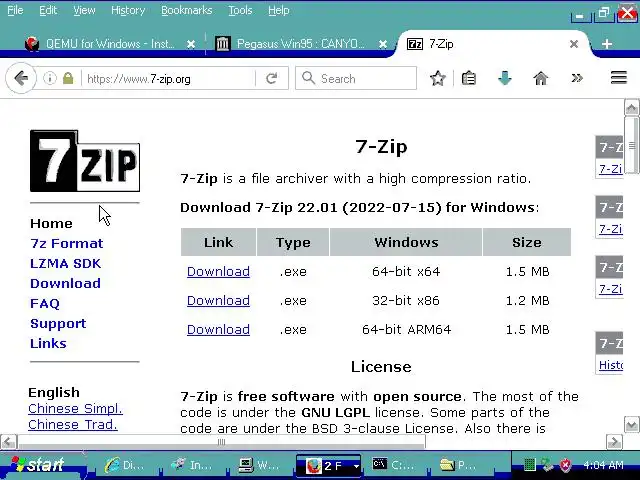
Task: Open the Support sidebar link
Action: click(58, 323)
